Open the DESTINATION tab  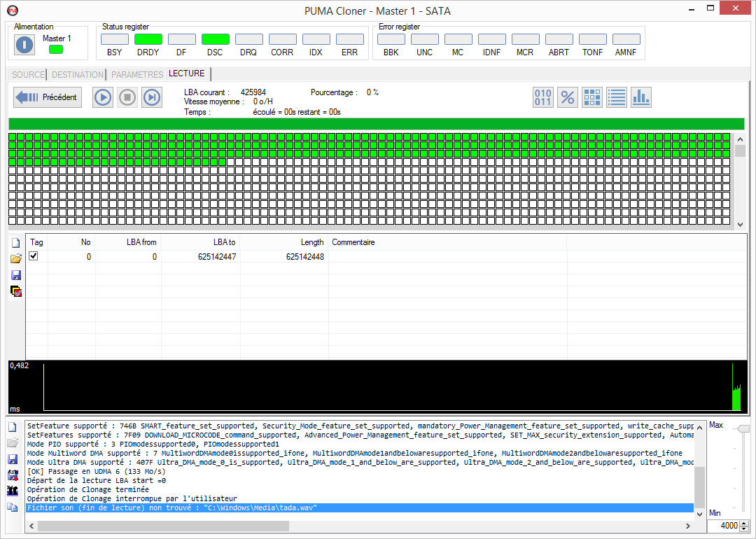(78, 75)
